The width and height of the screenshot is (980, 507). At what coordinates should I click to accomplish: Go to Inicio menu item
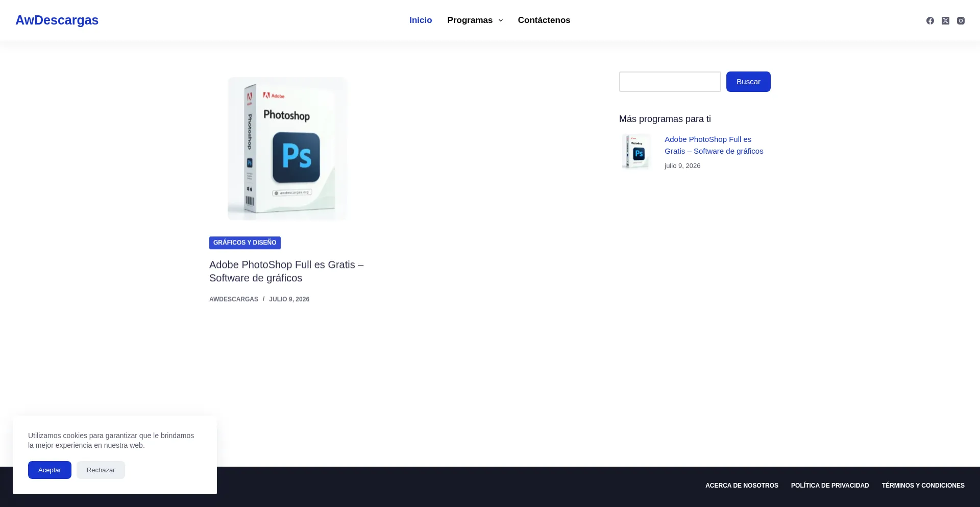point(421,20)
